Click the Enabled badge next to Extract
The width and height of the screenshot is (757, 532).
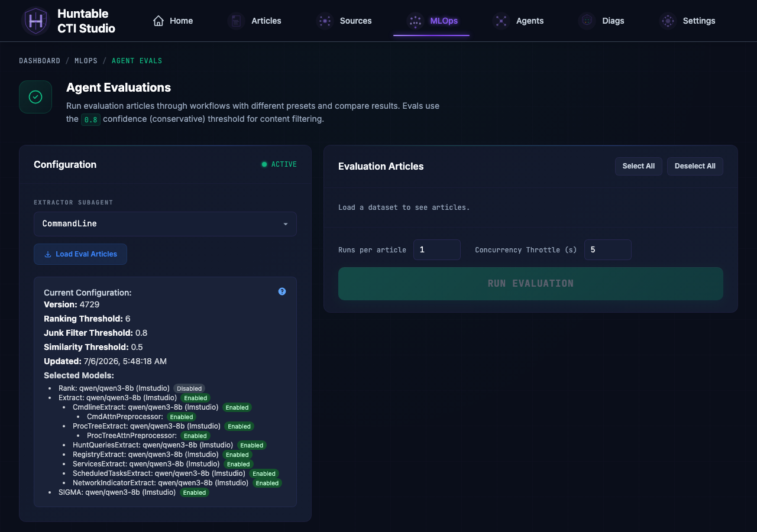point(195,398)
